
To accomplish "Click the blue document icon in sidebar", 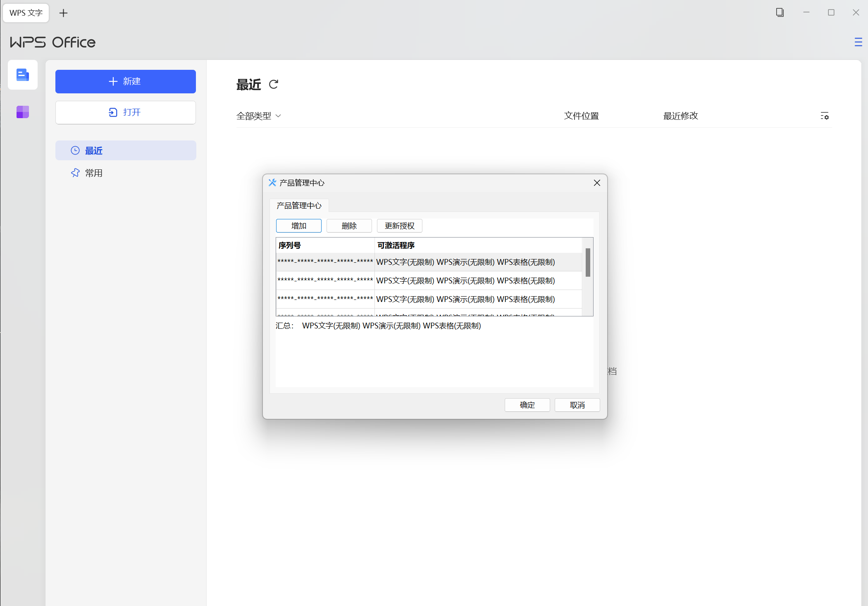I will pos(23,75).
